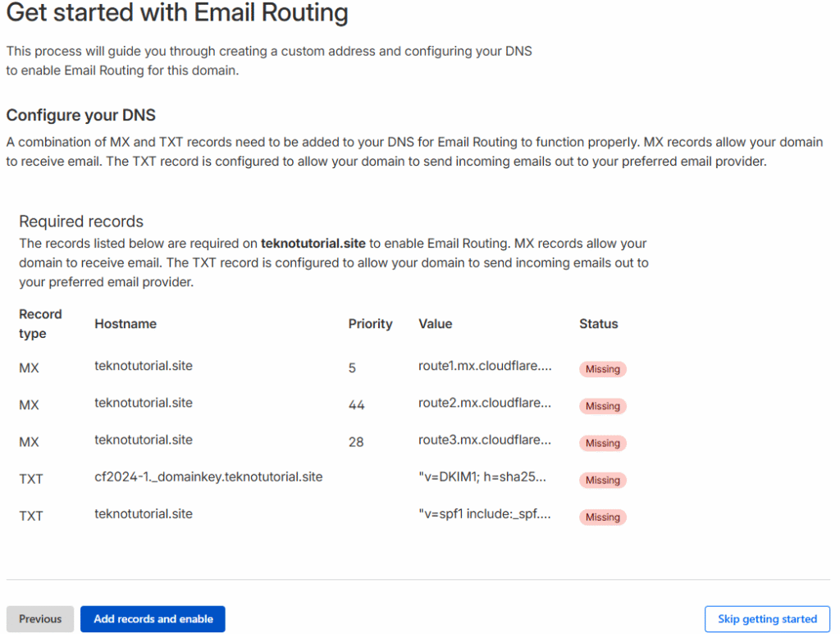
Task: Click cf2024-1._domainkey.teknotutorial.site hostname
Action: pyautogui.click(x=208, y=477)
